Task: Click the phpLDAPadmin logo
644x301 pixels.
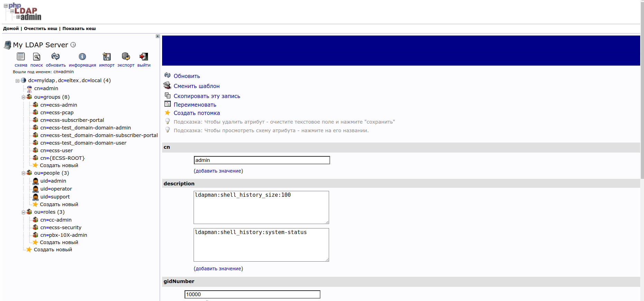Action: [22, 12]
